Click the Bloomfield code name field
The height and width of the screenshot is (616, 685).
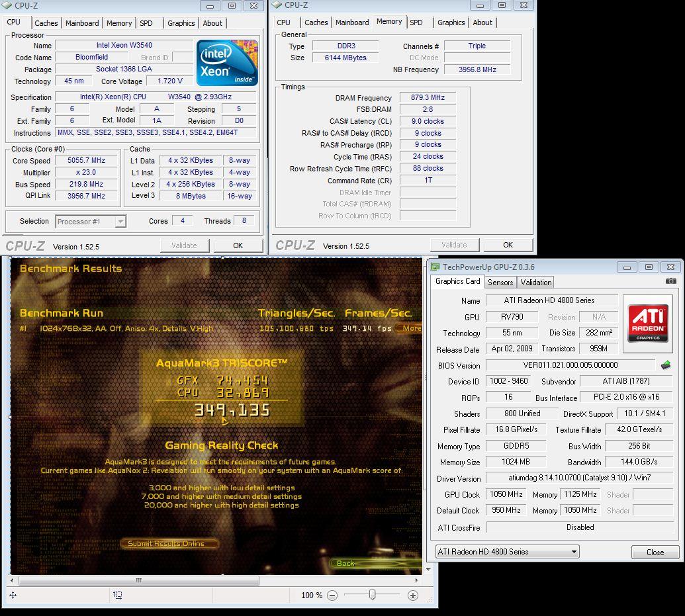[x=92, y=57]
